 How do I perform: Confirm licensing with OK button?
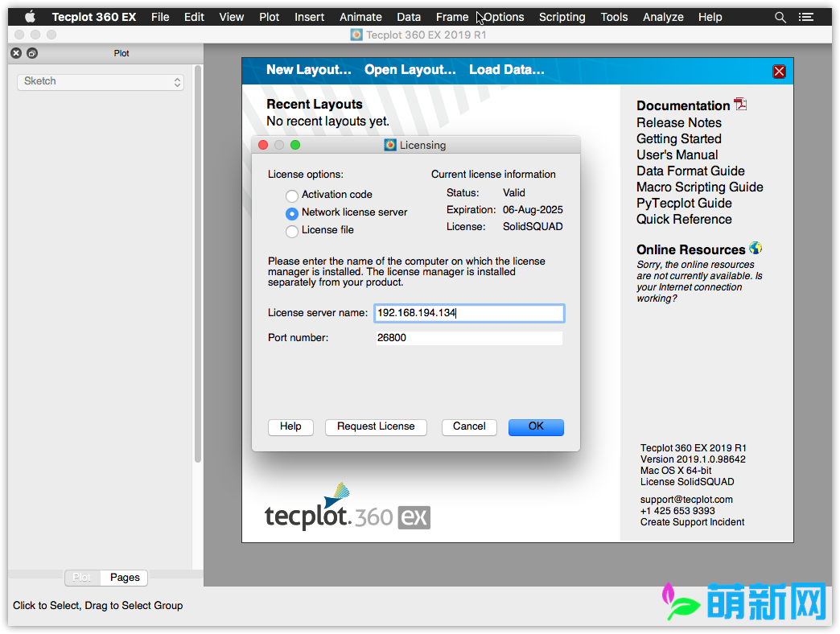click(x=536, y=426)
